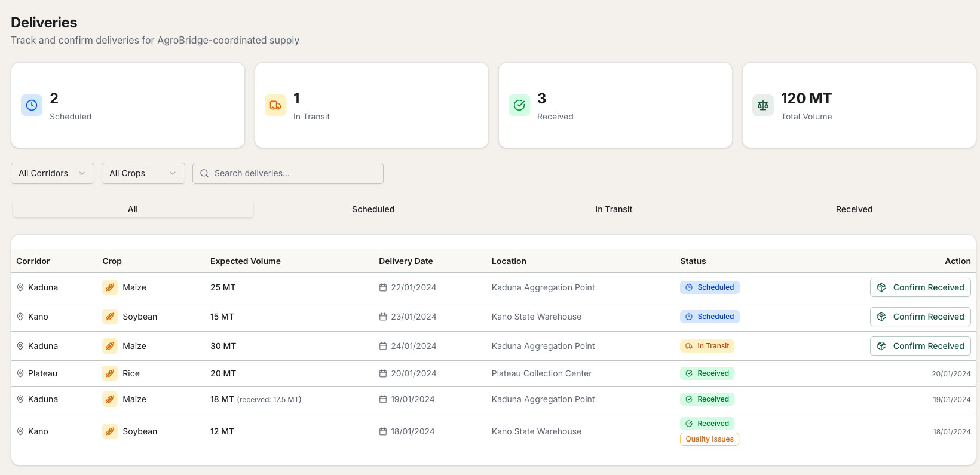
Task: Open the All Corridors dropdown
Action: coord(53,173)
